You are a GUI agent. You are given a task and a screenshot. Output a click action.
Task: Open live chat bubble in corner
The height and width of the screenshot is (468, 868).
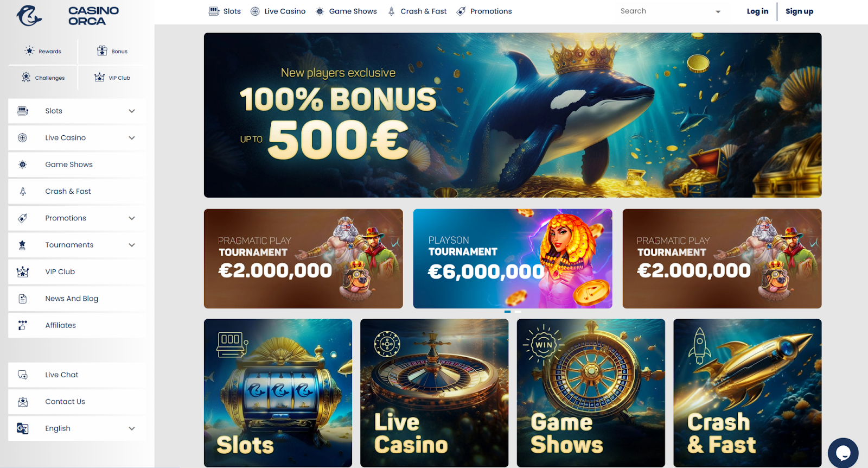(843, 453)
